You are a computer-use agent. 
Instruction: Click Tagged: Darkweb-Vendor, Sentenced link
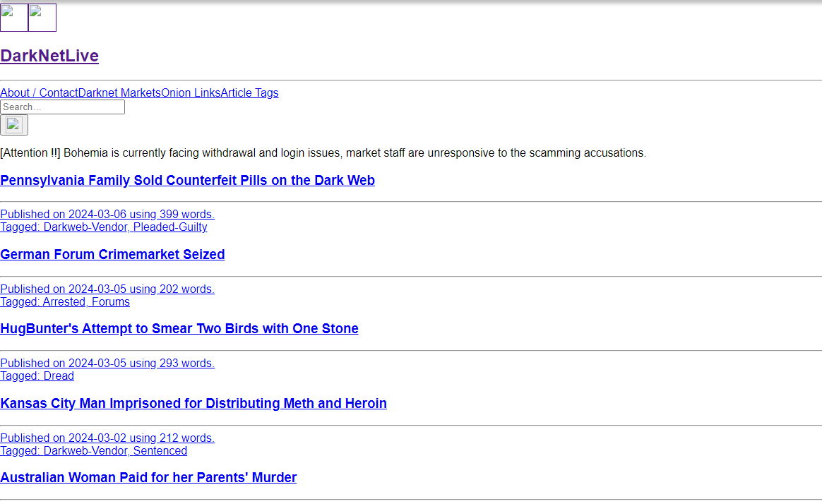pos(94,450)
